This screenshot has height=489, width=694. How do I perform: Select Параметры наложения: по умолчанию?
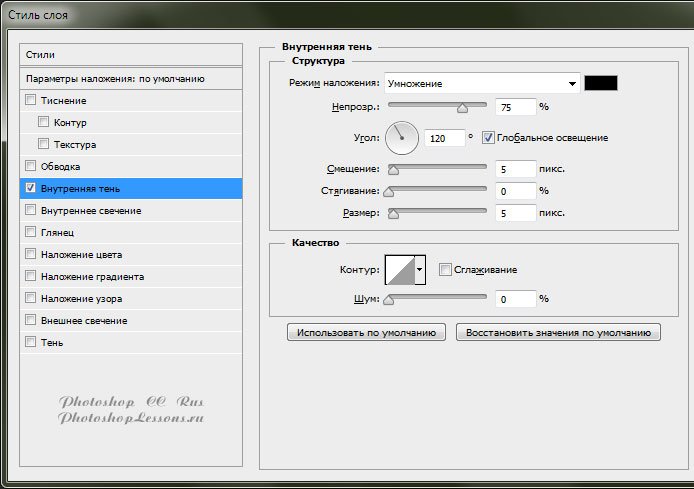[131, 78]
